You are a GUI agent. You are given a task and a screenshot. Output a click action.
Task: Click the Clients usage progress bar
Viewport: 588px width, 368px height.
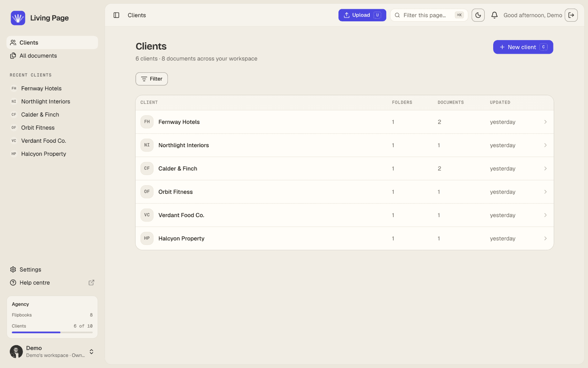click(52, 332)
